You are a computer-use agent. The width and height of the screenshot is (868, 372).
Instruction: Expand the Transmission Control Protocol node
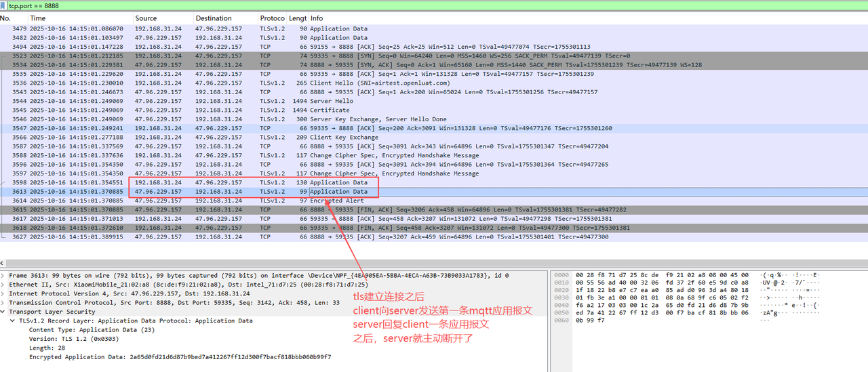[4, 303]
